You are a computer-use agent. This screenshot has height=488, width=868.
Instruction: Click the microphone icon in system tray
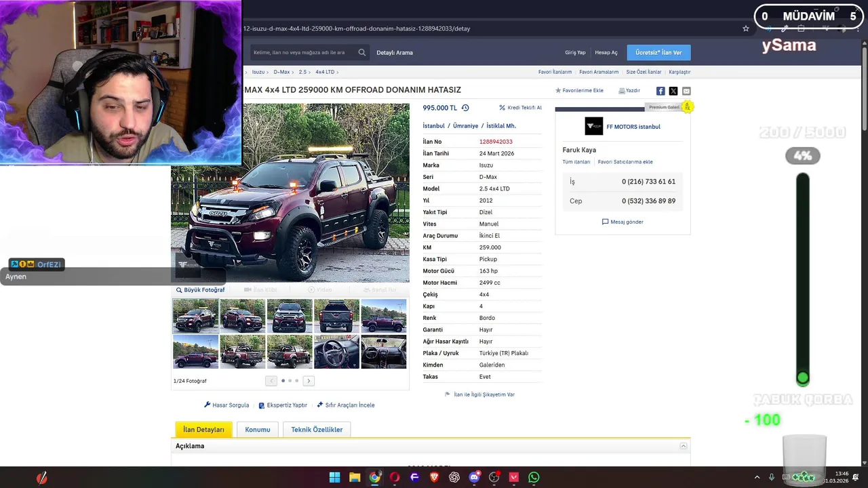tap(772, 477)
